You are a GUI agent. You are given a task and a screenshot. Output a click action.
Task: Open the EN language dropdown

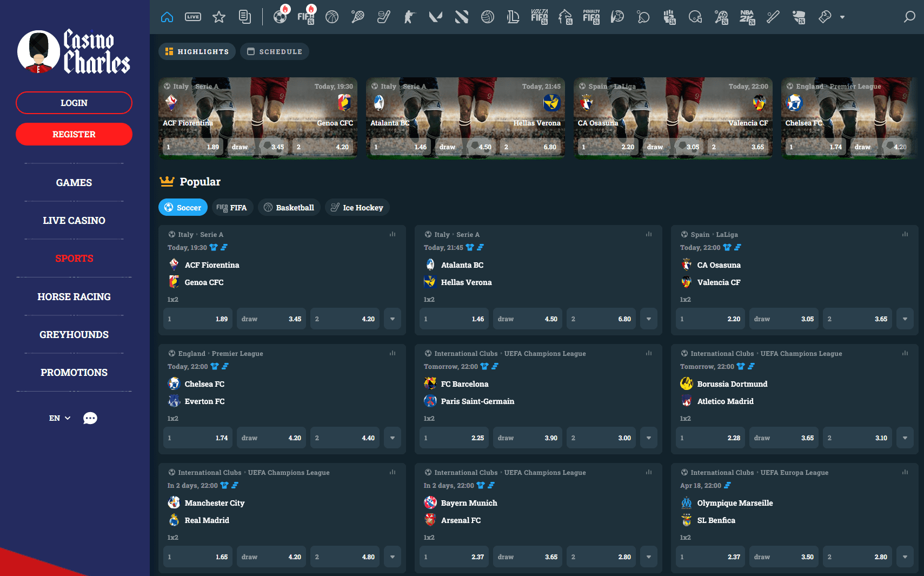59,418
